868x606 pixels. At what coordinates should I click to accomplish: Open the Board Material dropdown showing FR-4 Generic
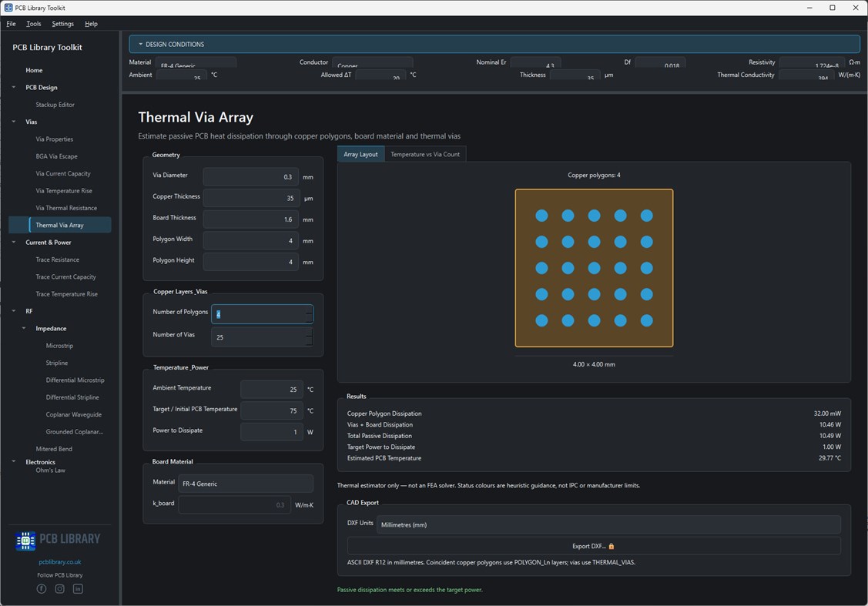pyautogui.click(x=246, y=484)
